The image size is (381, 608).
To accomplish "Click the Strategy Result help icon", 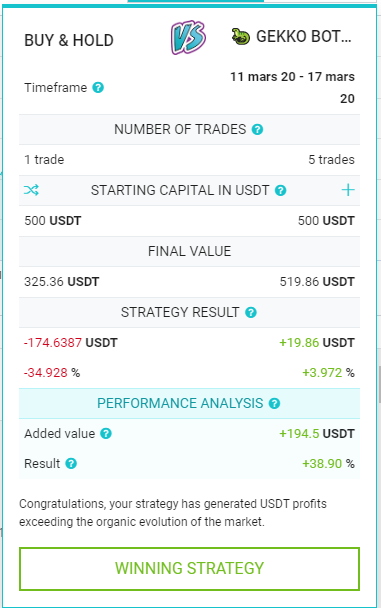I will (x=251, y=313).
